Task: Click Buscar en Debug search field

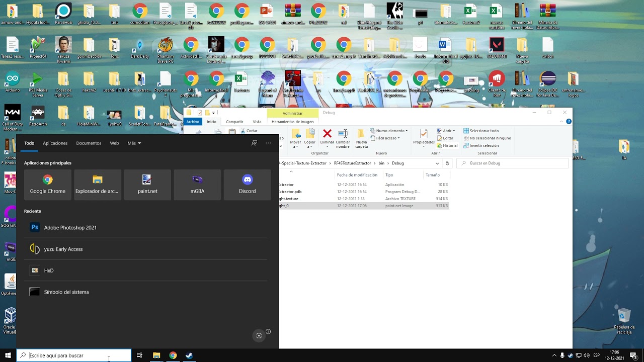Action: tap(512, 163)
